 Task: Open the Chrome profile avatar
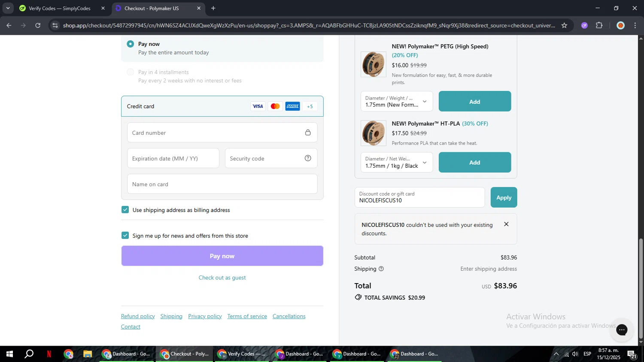click(x=620, y=25)
